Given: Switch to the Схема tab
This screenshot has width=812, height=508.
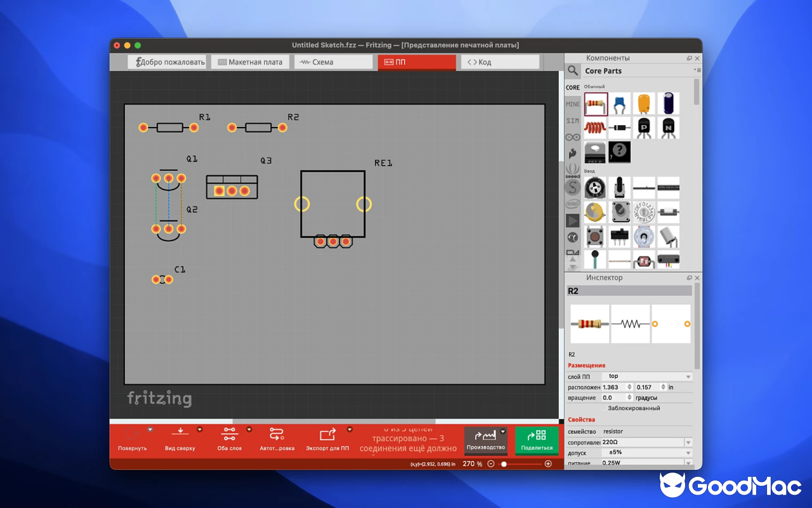Looking at the screenshot, I should click(333, 62).
